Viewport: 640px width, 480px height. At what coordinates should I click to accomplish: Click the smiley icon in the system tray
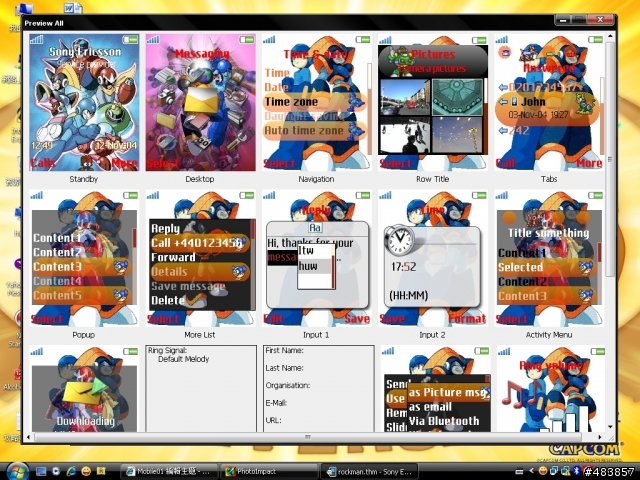542,471
